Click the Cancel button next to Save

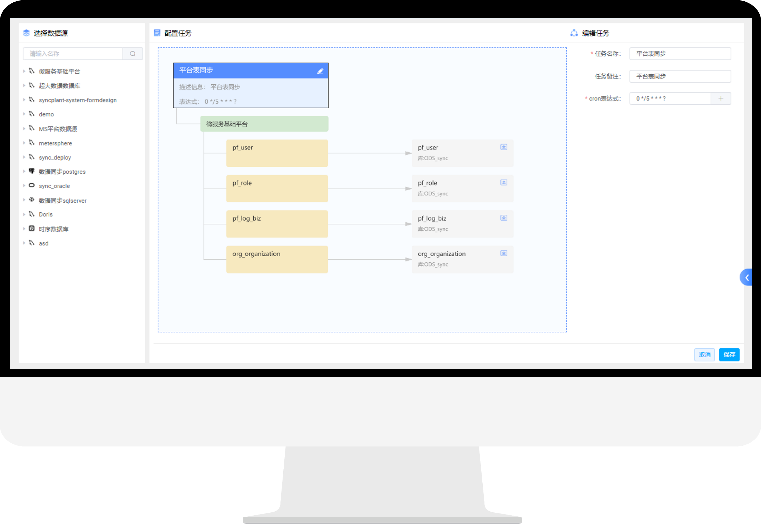pyautogui.click(x=705, y=354)
